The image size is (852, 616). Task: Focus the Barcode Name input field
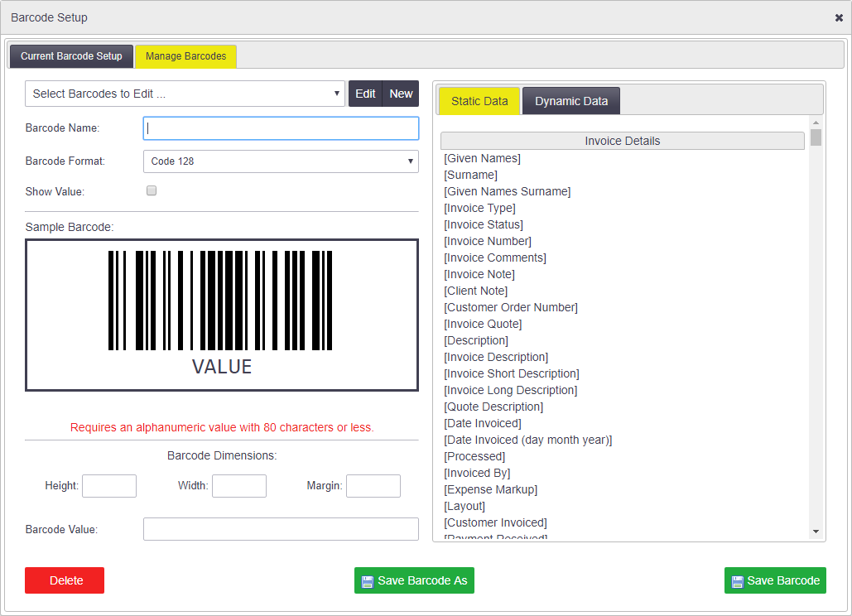[281, 128]
